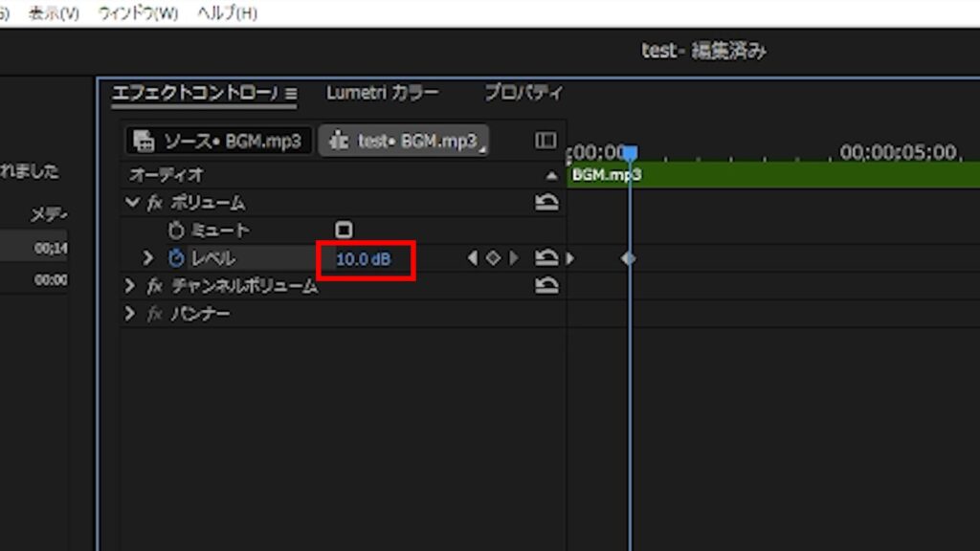Select the Source BGM.mp3 clip tab
This screenshot has height=551, width=980.
click(218, 142)
